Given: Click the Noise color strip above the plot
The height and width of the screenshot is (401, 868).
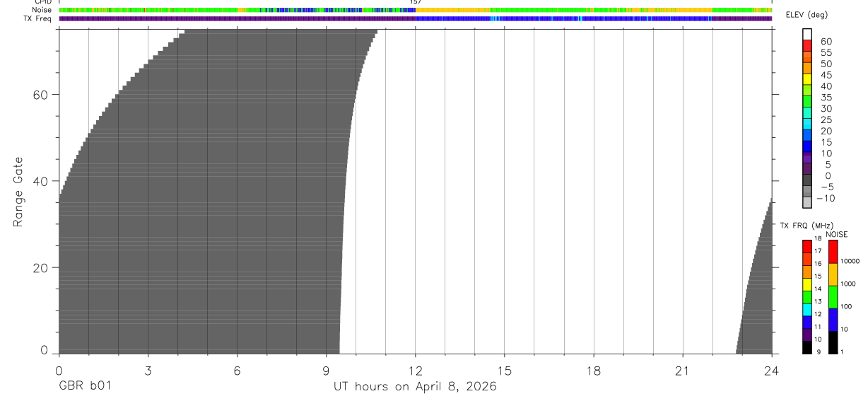Looking at the screenshot, I should [415, 10].
